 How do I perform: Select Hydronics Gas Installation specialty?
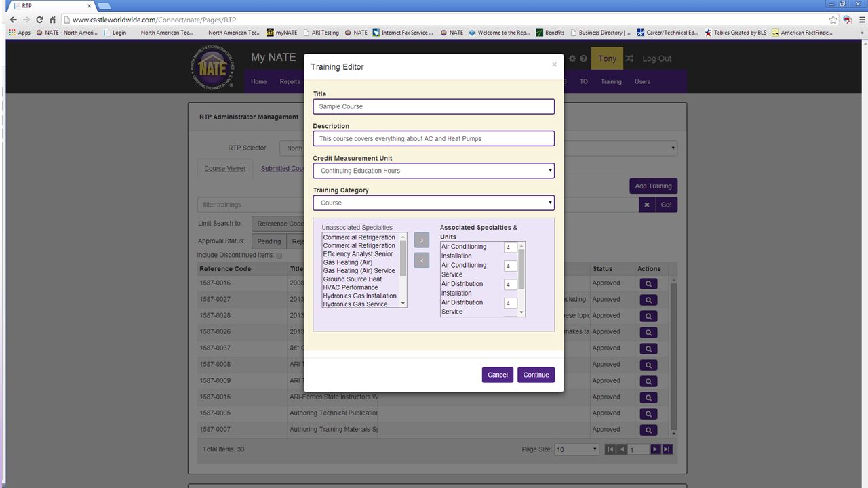[360, 296]
